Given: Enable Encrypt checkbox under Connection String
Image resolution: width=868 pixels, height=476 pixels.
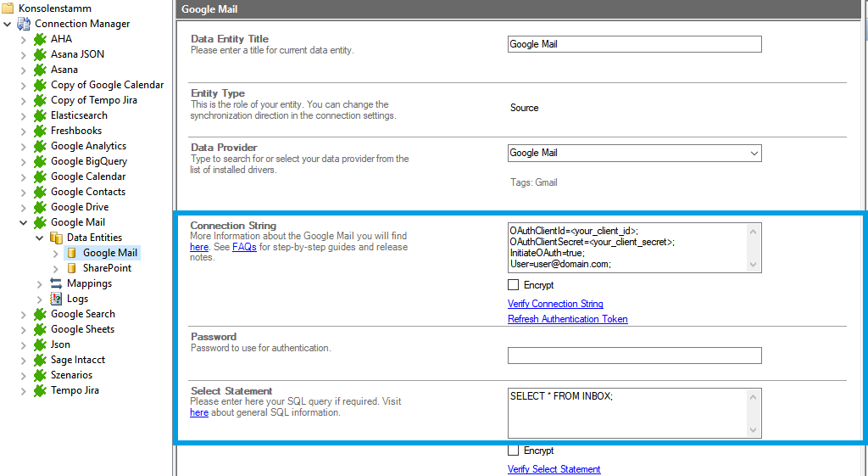Looking at the screenshot, I should pyautogui.click(x=513, y=285).
